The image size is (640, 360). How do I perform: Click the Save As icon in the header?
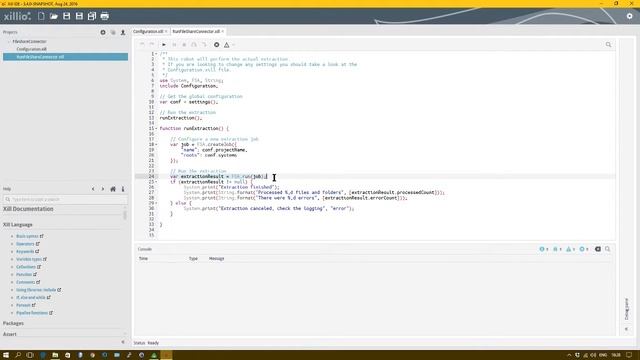pyautogui.click(x=79, y=16)
